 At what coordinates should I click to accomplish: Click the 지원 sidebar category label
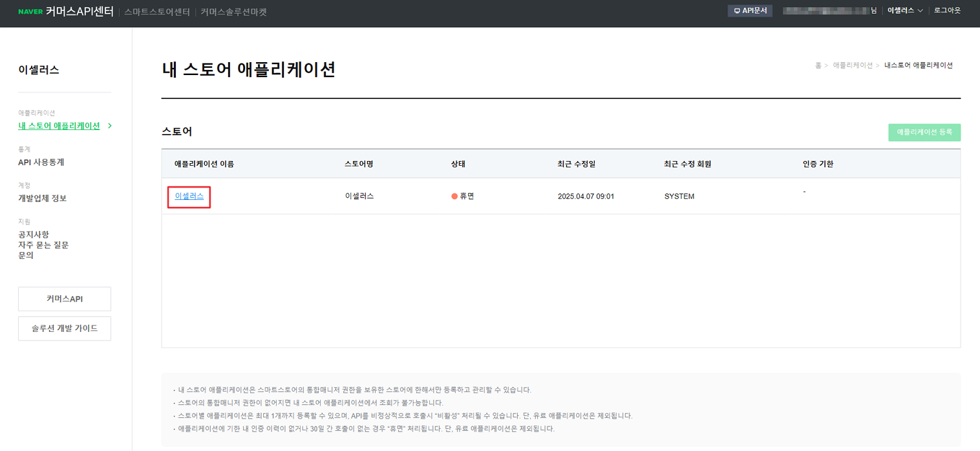[25, 221]
